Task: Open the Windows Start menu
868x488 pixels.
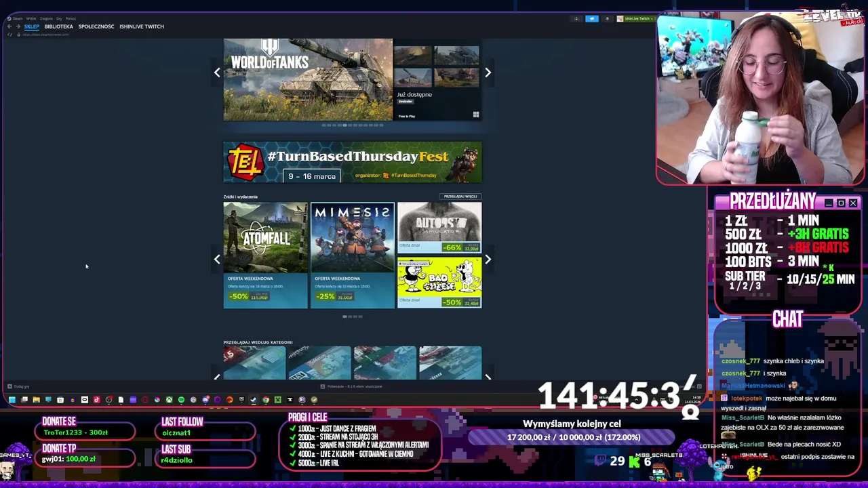Action: pos(12,400)
